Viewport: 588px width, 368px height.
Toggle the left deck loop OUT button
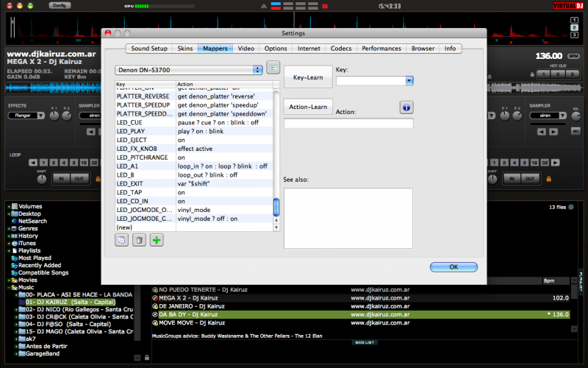click(78, 178)
